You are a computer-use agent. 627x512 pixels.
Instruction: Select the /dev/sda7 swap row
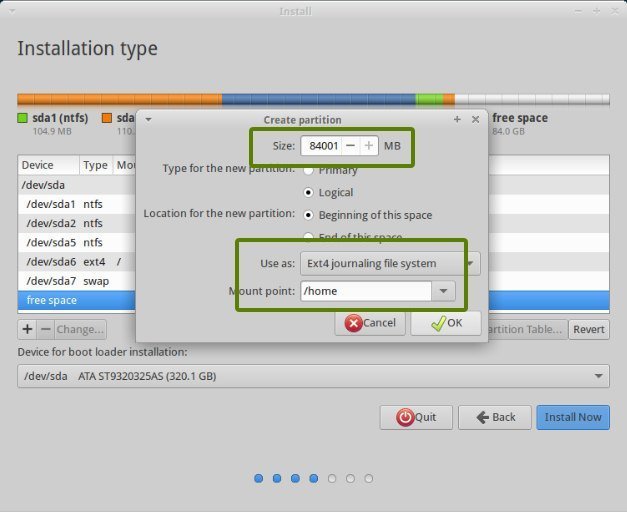pyautogui.click(x=77, y=281)
